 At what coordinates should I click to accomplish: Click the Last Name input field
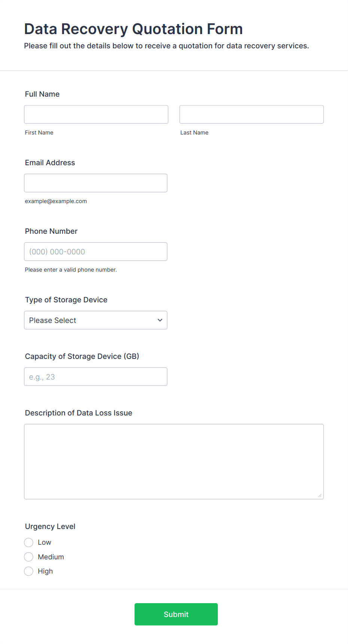[251, 114]
